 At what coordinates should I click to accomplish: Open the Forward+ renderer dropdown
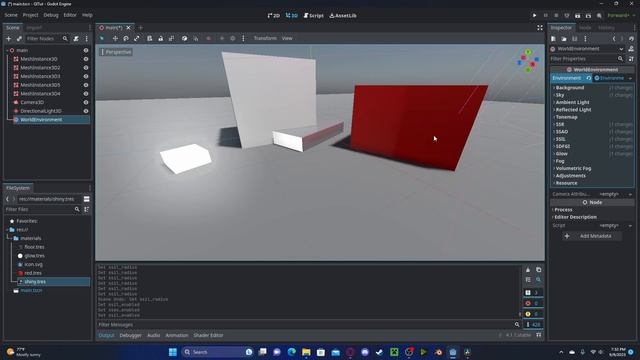coord(620,16)
